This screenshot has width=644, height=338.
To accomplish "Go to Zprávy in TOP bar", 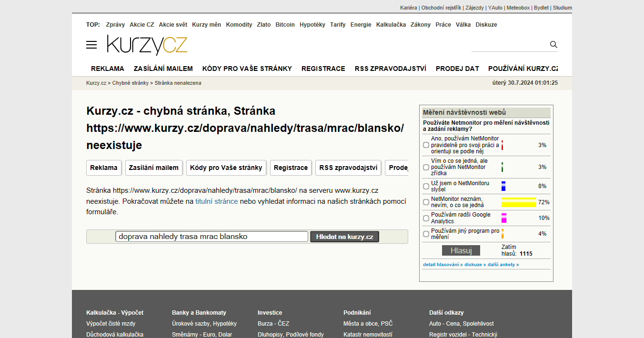I will [115, 25].
